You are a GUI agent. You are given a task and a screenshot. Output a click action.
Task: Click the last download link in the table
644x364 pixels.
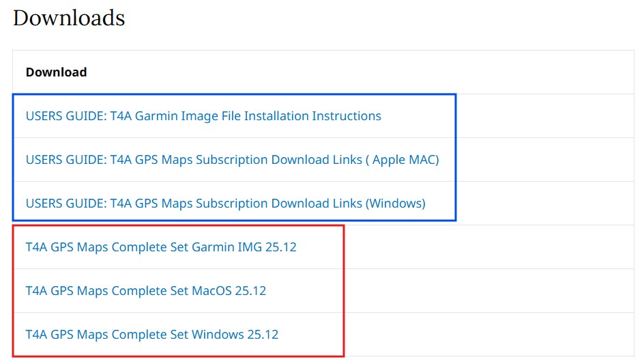(x=152, y=335)
